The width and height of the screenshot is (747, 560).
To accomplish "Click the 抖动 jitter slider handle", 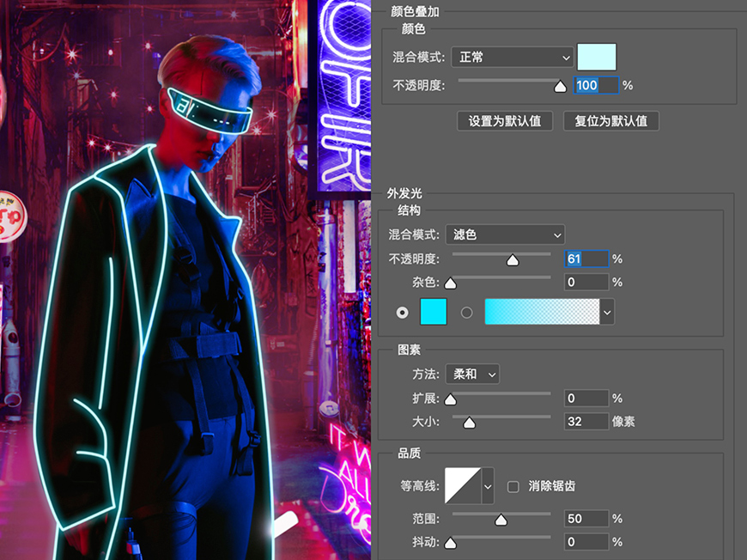I will (x=450, y=542).
